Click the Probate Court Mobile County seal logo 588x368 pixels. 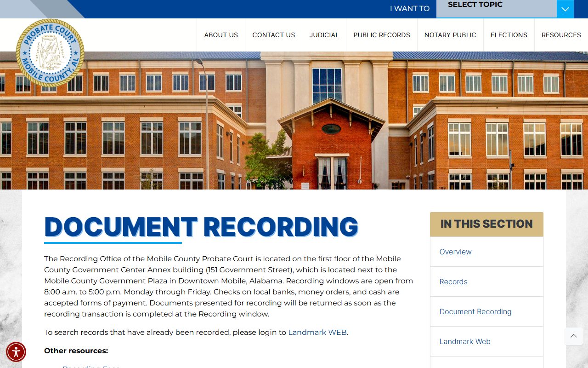[50, 53]
